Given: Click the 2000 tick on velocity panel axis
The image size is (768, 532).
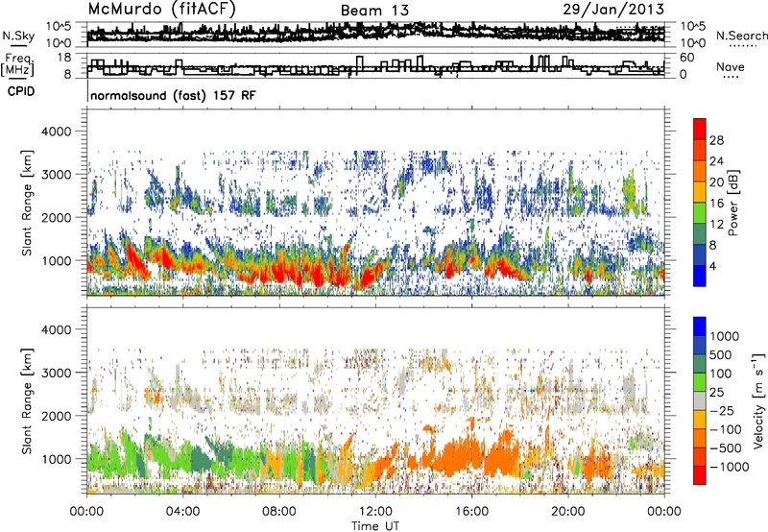Looking at the screenshot, I should (x=56, y=416).
